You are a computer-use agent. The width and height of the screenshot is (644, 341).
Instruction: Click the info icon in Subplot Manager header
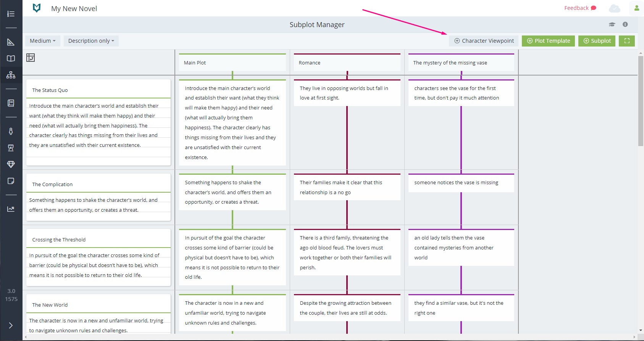pos(625,24)
